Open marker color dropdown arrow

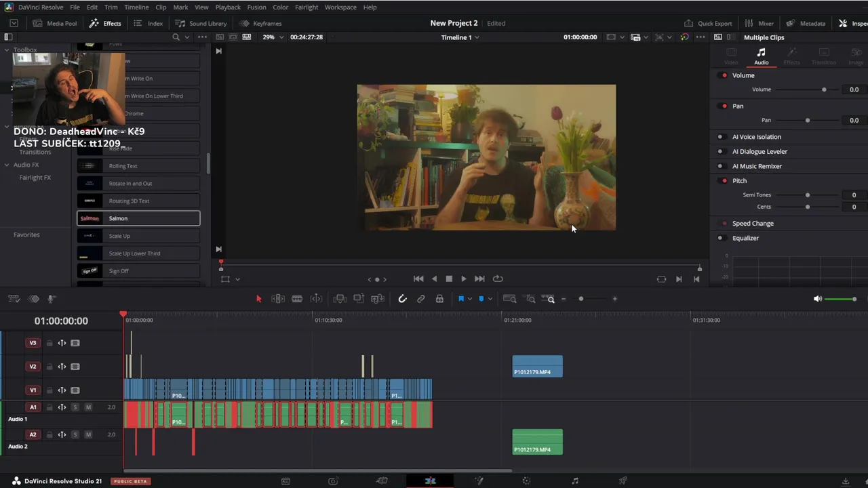tap(490, 299)
